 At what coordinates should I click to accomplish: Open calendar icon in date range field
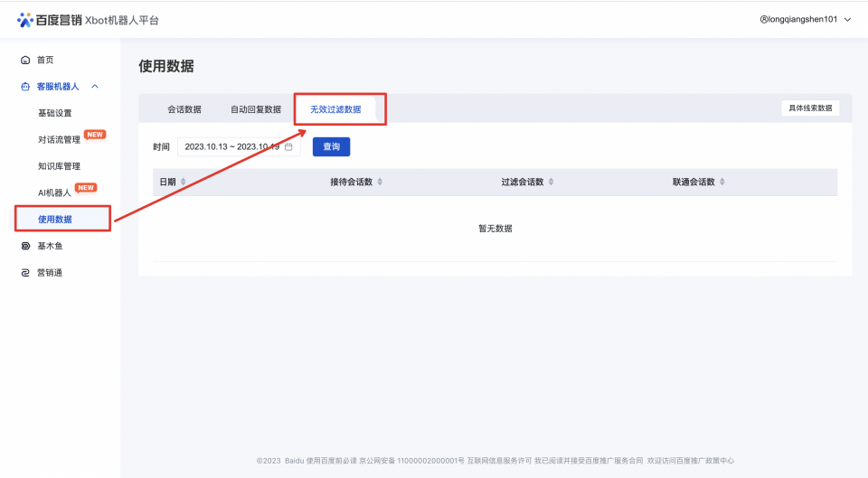288,146
